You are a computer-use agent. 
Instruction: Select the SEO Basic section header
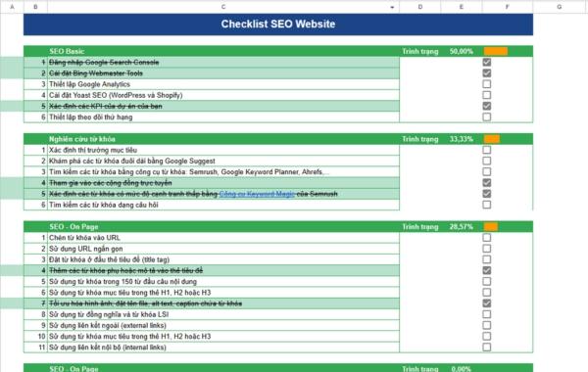coord(223,51)
